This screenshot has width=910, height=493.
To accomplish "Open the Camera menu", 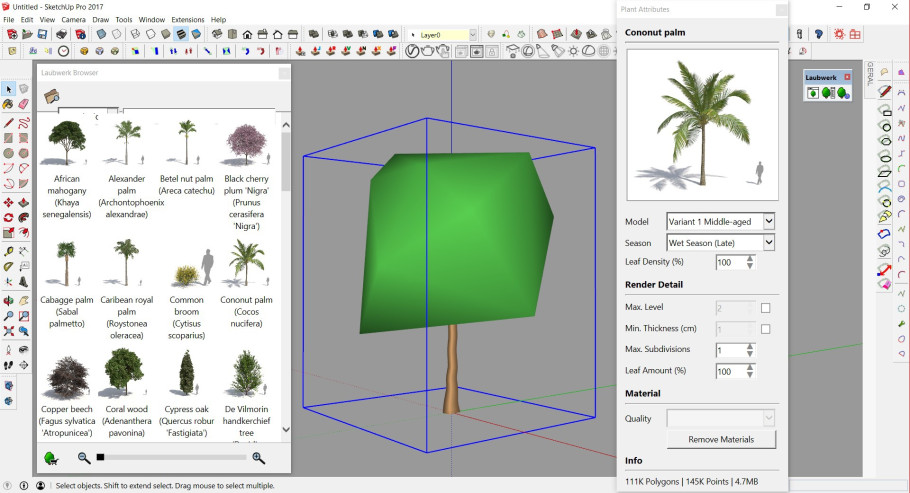I will point(73,20).
